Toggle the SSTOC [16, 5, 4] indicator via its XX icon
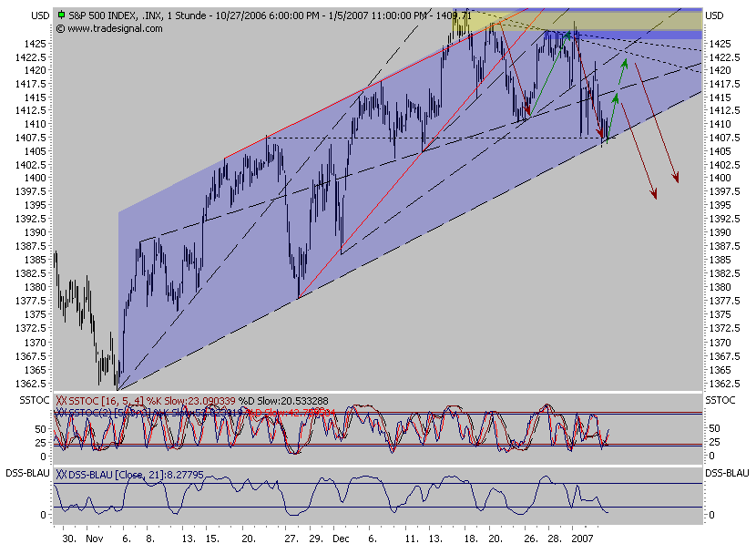Image resolution: width=756 pixels, height=554 pixels. [x=60, y=401]
